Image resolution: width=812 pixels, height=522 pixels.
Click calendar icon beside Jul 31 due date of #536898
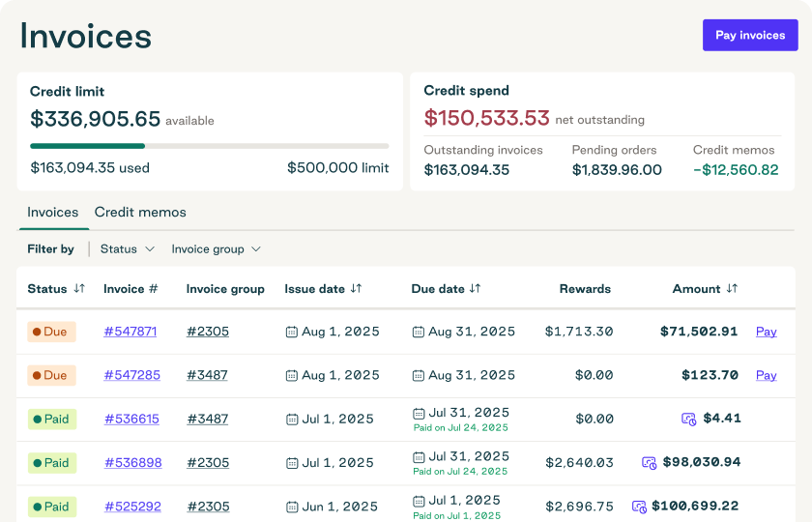click(419, 457)
